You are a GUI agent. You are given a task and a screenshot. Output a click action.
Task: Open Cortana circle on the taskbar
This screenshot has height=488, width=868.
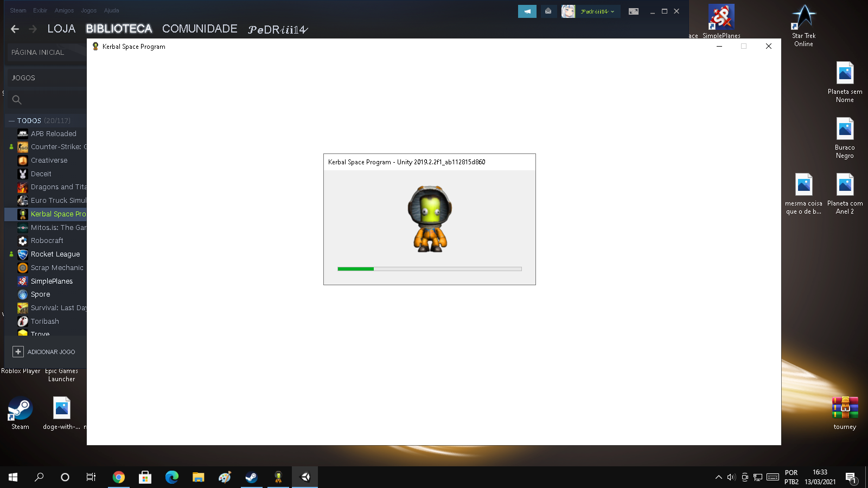[65, 477]
